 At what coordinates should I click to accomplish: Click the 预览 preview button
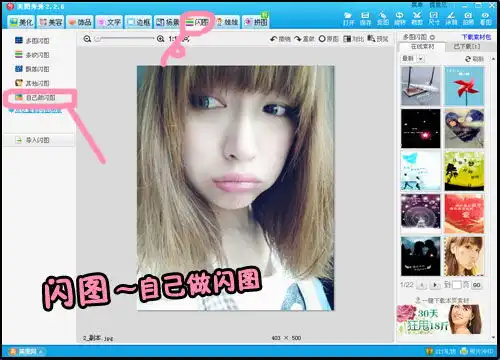pos(378,39)
